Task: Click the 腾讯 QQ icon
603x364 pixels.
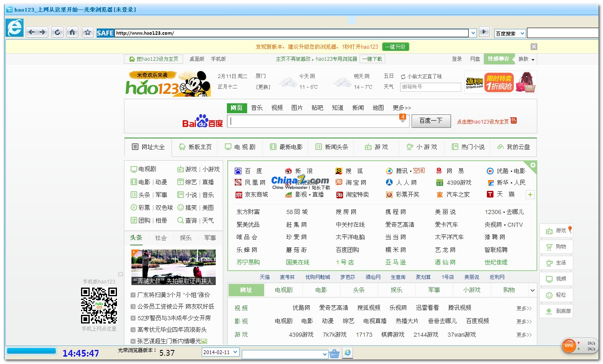Action: coord(389,171)
